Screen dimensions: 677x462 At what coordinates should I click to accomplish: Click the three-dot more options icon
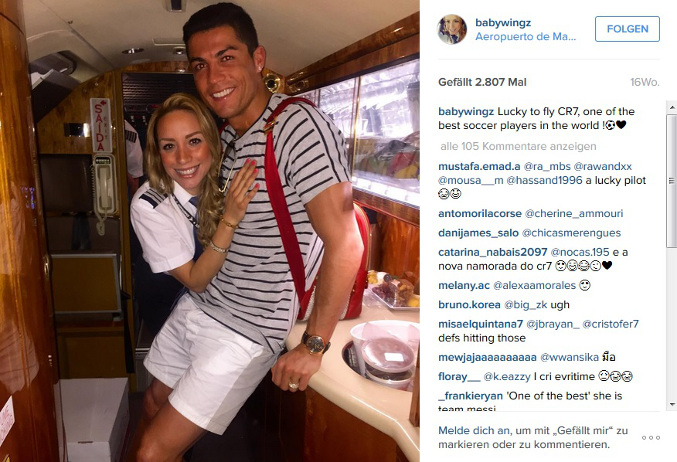(651, 437)
